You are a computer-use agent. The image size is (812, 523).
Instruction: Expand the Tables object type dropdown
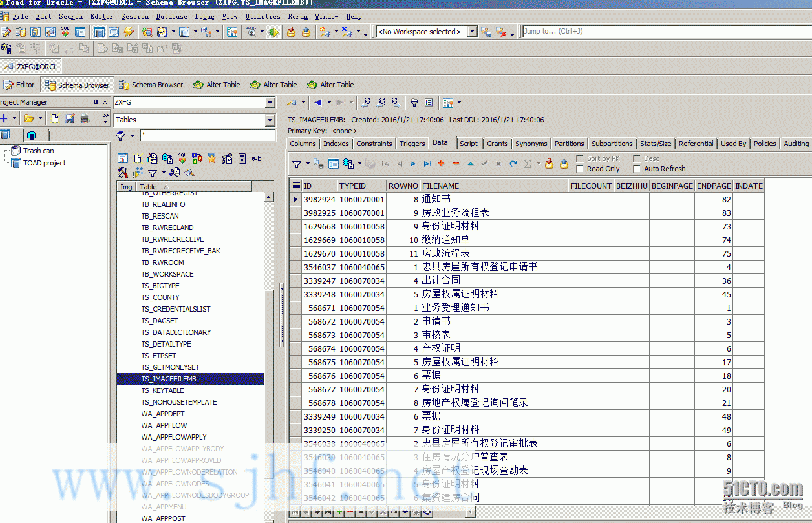(x=270, y=120)
